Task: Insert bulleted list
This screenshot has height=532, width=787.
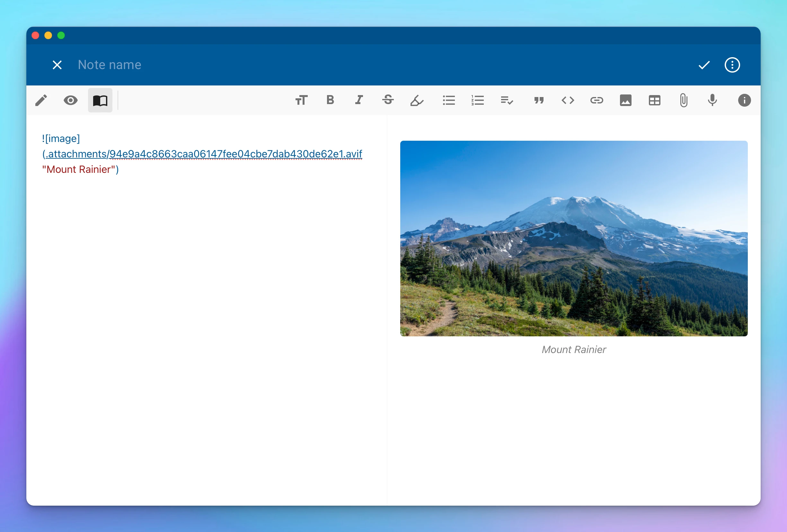Action: click(x=449, y=100)
